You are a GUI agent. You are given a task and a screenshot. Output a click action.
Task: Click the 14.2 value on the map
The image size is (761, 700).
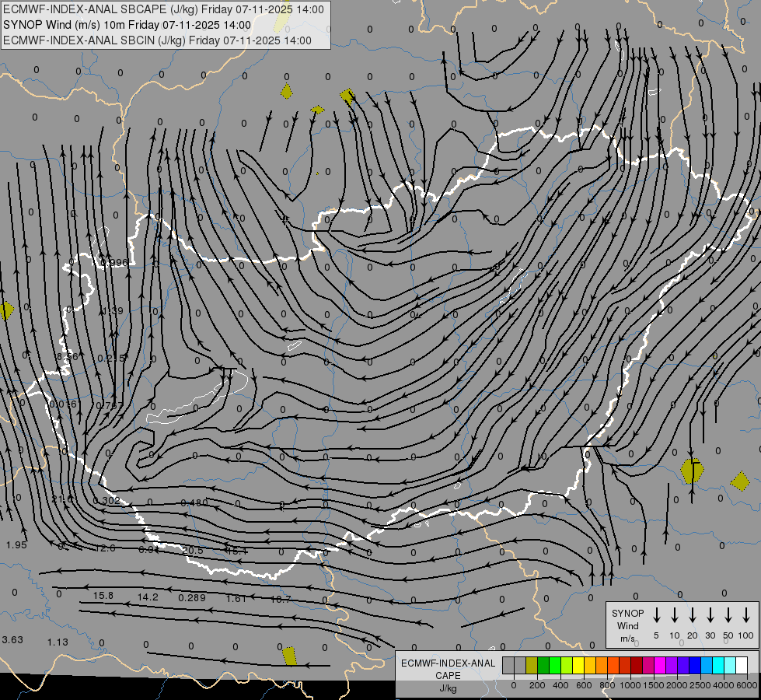point(148,597)
